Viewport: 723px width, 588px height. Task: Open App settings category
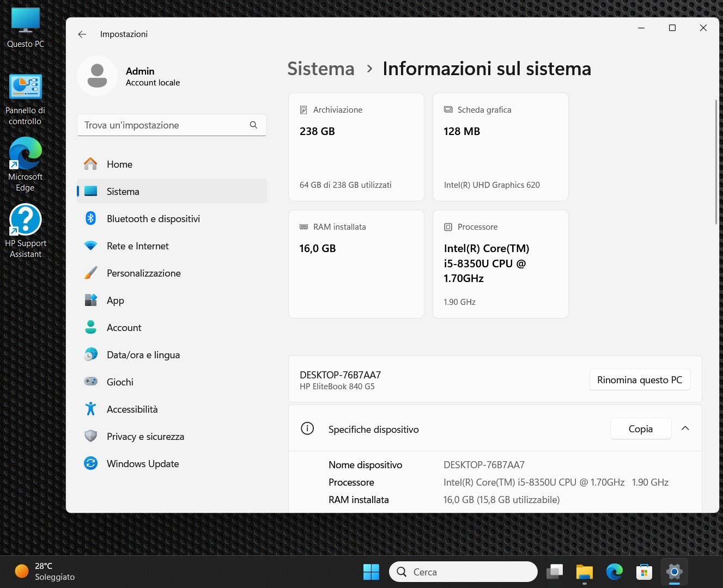coord(172,300)
